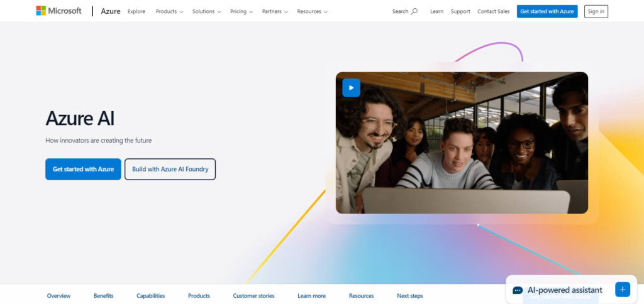The image size is (644, 304).
Task: Jump to Overview section tab
Action: click(58, 296)
